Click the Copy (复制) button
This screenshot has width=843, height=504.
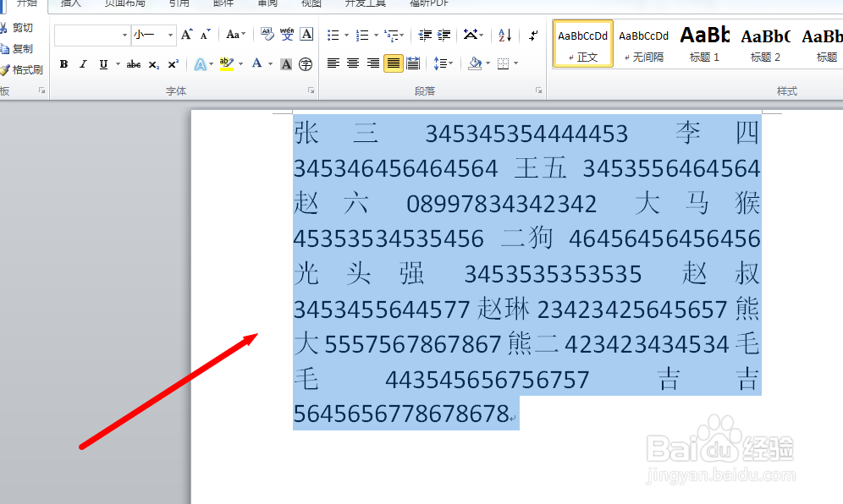pos(17,49)
